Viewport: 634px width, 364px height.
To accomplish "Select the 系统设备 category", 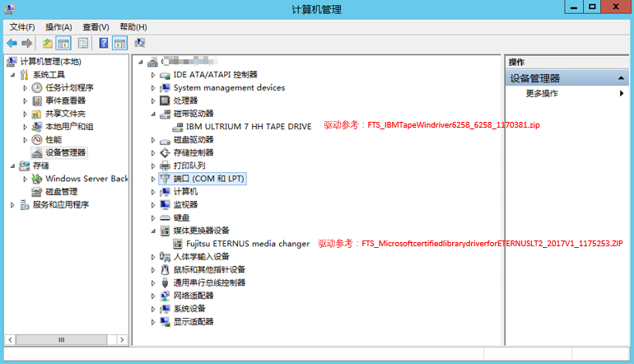I will tap(189, 309).
